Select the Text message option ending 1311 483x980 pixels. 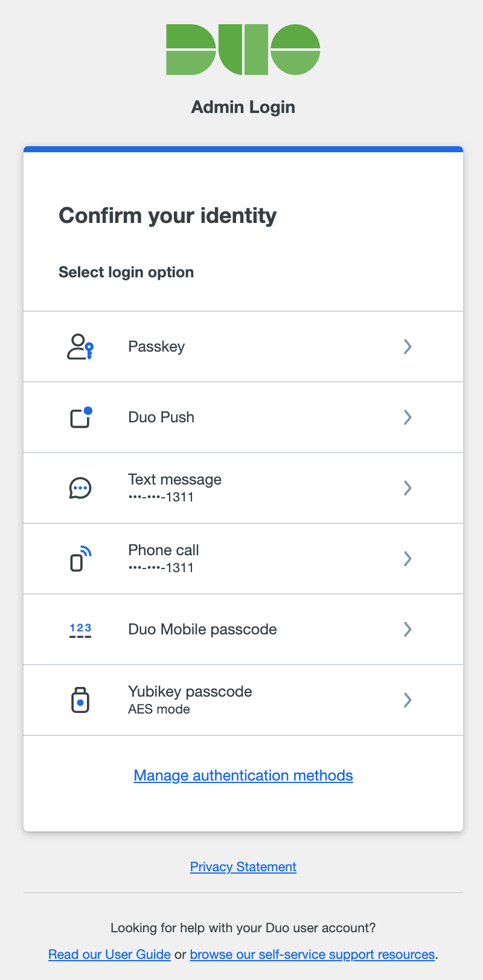pos(241,488)
